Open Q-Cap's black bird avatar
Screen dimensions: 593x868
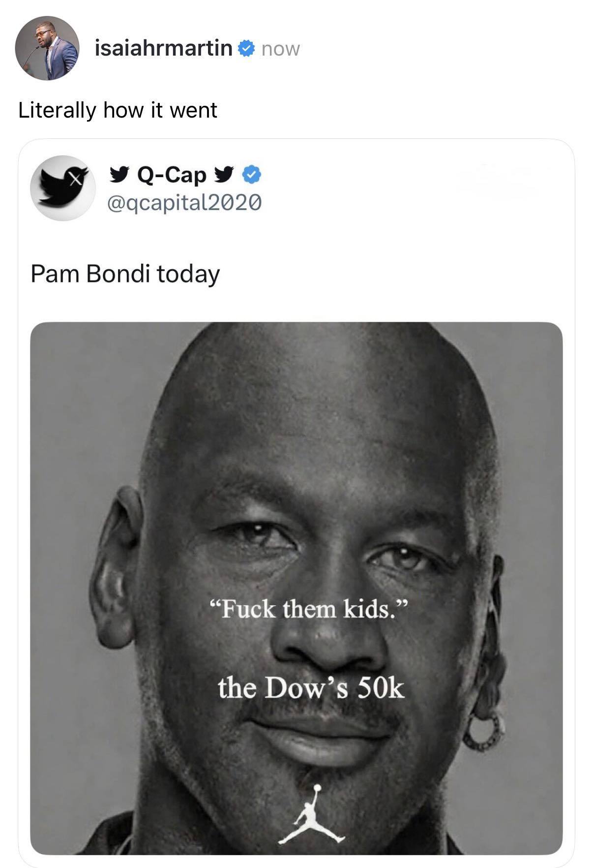click(63, 188)
